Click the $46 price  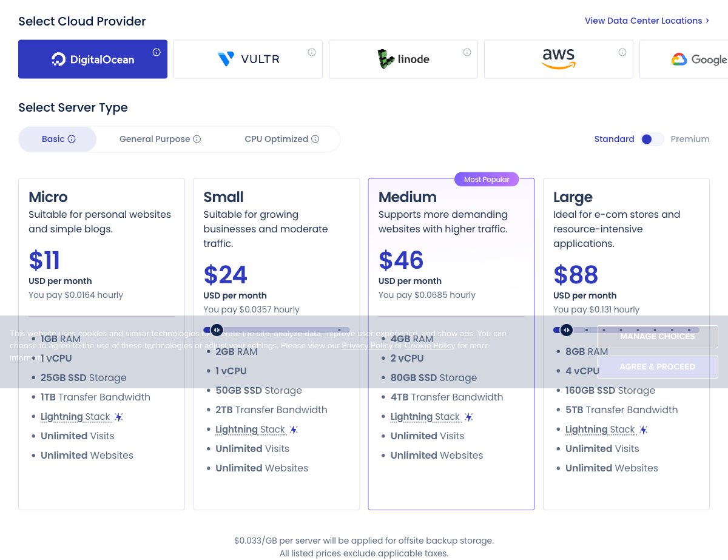pyautogui.click(x=401, y=260)
